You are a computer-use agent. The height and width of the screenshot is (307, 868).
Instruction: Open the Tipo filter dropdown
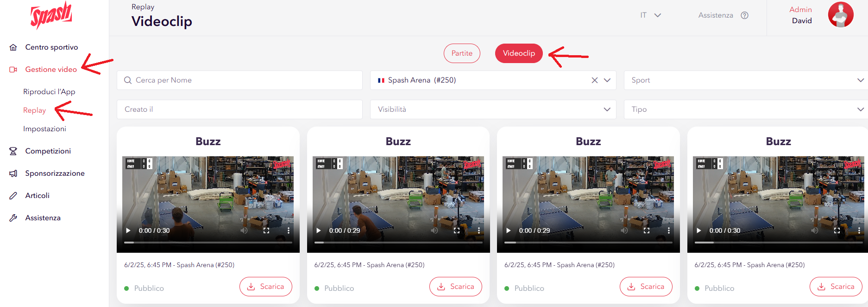point(746,109)
